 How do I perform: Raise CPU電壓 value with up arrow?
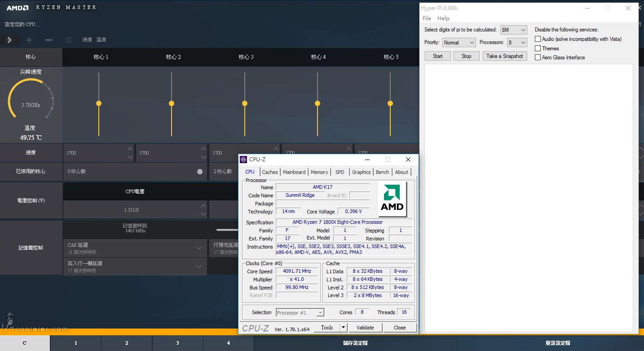click(203, 205)
